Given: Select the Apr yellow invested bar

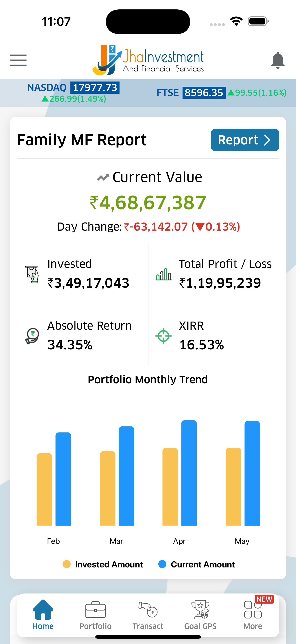Looking at the screenshot, I should (x=170, y=487).
